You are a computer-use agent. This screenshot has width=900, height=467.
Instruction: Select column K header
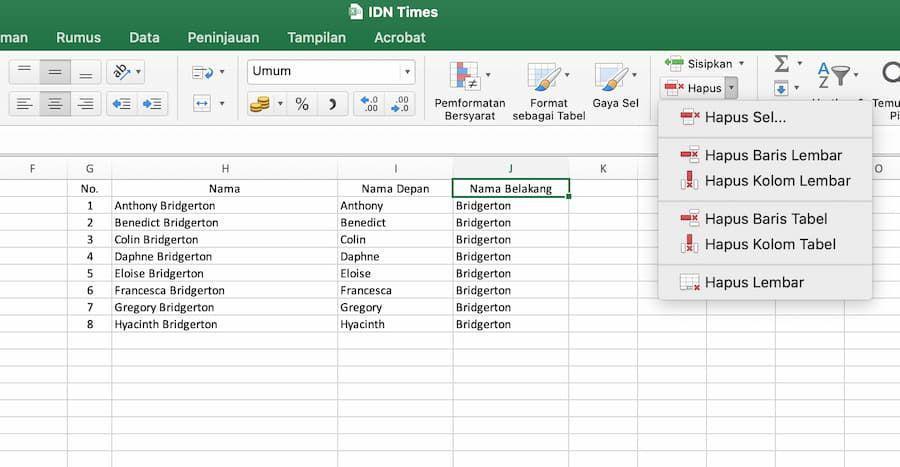(603, 169)
